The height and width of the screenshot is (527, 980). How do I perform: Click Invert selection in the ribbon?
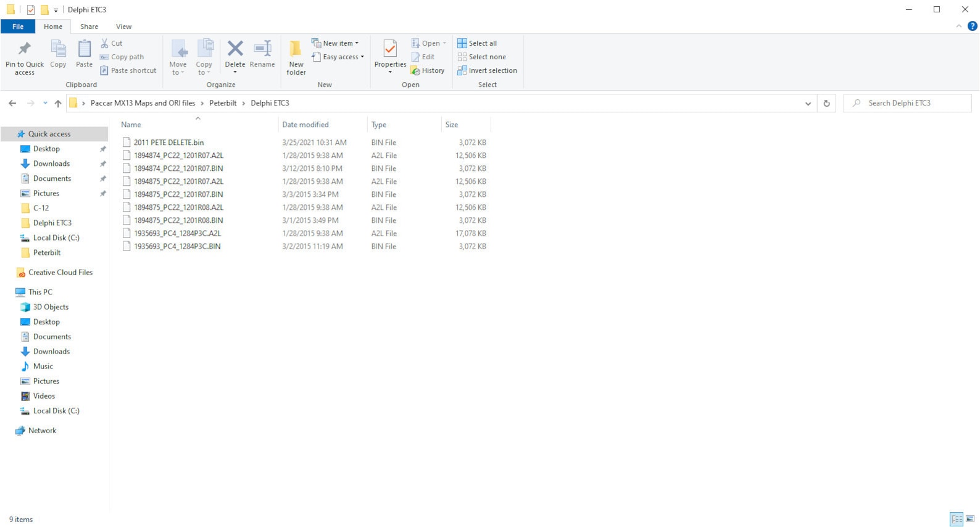tap(487, 70)
